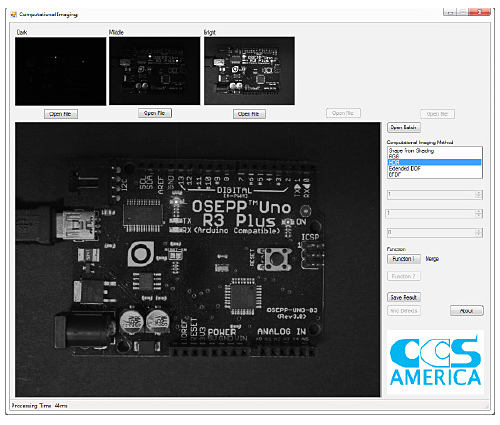
Task: Close the Computational Imaging window
Action: [x=479, y=12]
